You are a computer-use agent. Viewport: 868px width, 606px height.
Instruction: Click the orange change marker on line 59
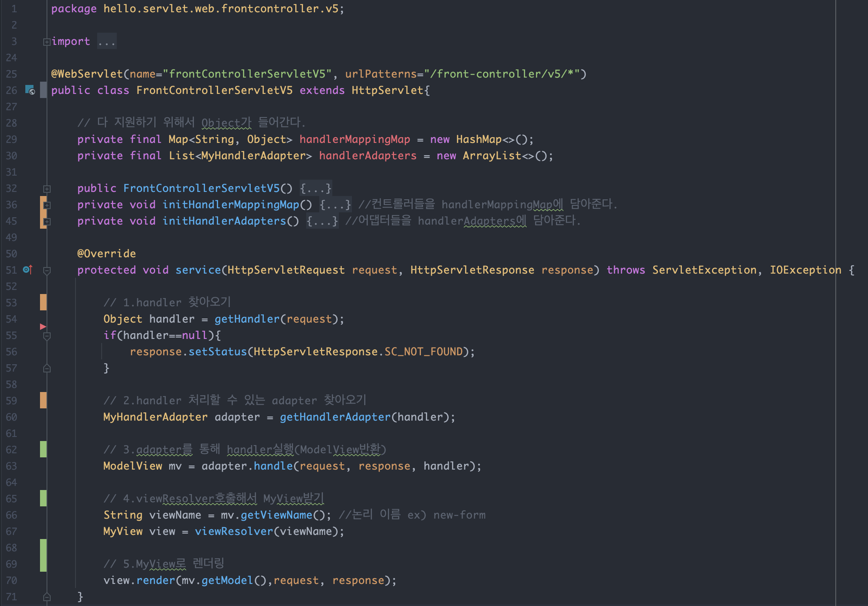[43, 400]
